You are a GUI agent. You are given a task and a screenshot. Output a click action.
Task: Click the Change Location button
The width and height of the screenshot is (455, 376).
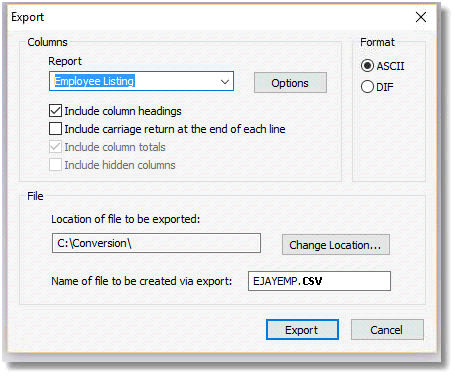[336, 245]
